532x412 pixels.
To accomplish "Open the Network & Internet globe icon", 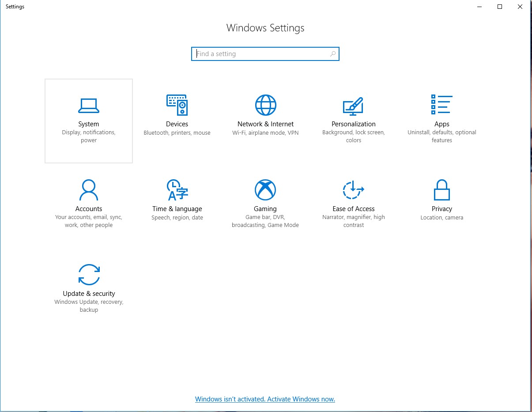I will (x=265, y=105).
